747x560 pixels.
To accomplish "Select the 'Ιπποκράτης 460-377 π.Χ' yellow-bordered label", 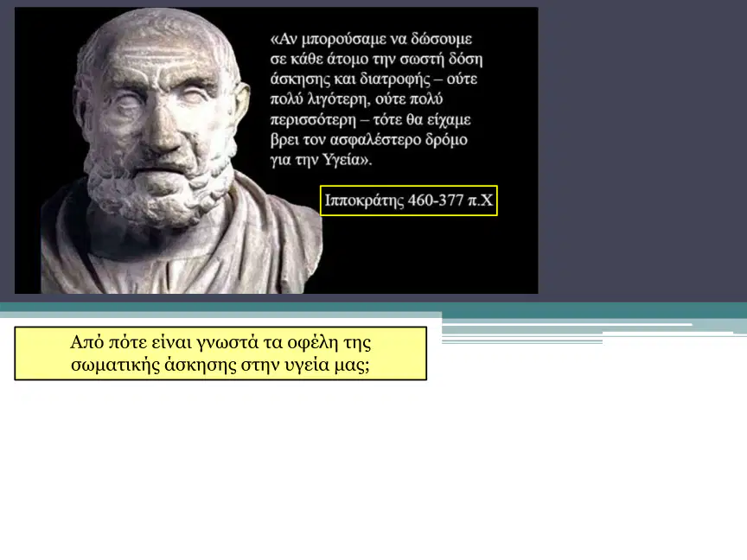I will coord(409,200).
